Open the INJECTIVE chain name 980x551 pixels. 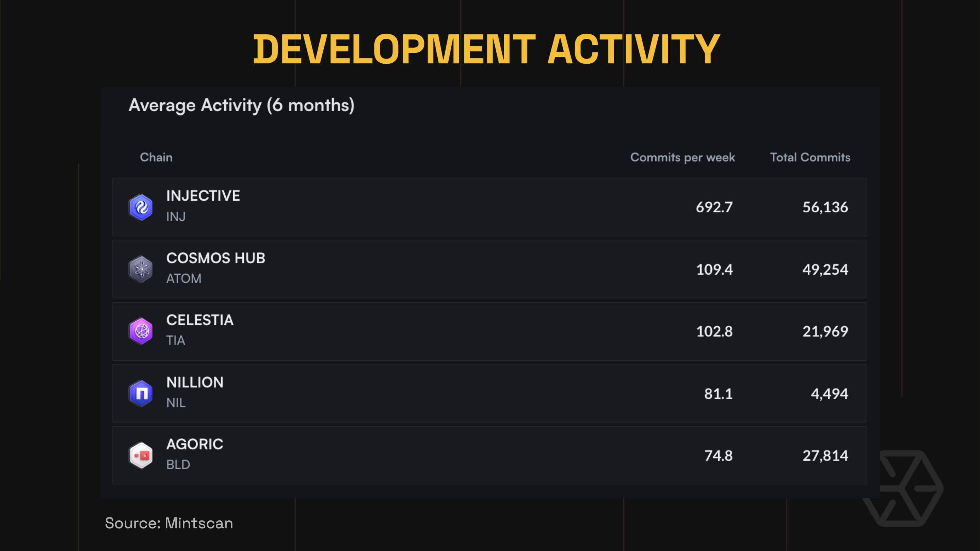[203, 196]
